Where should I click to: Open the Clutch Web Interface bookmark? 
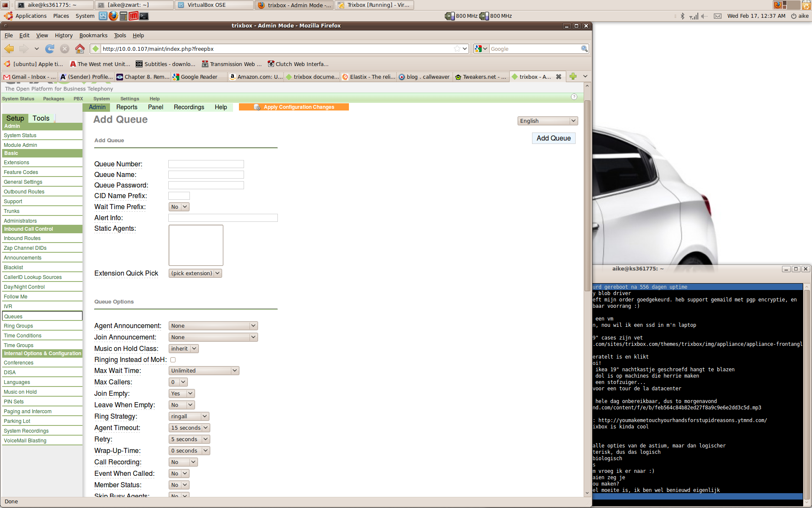tap(298, 64)
